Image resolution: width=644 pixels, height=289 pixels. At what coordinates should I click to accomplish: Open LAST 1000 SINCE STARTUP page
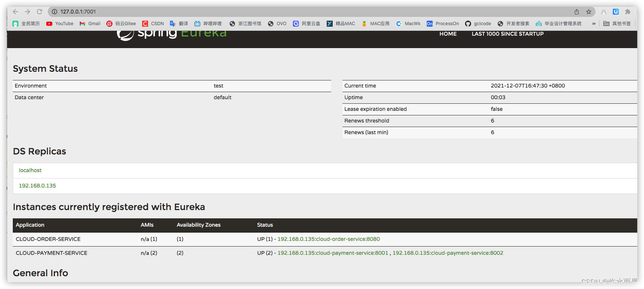(508, 34)
